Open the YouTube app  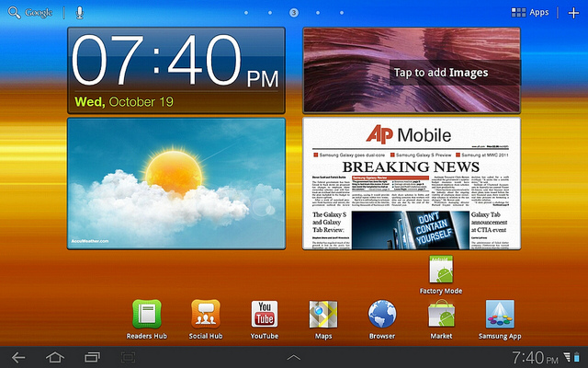click(265, 315)
